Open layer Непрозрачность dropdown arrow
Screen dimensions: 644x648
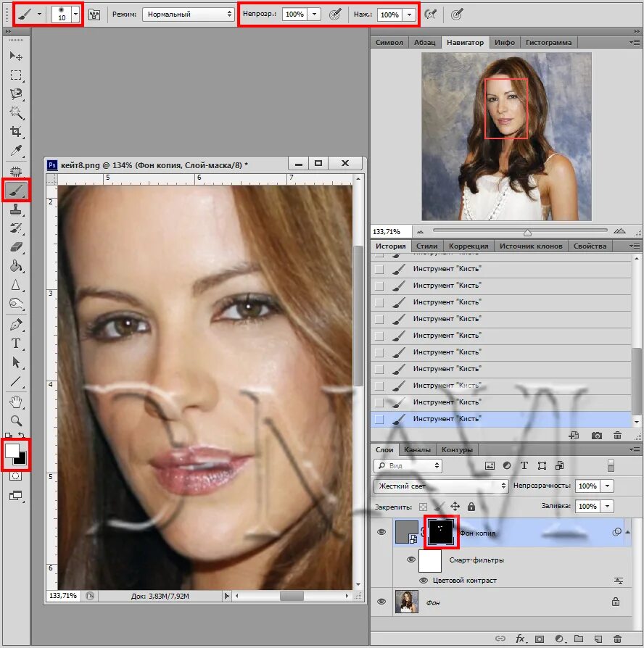[x=607, y=486]
